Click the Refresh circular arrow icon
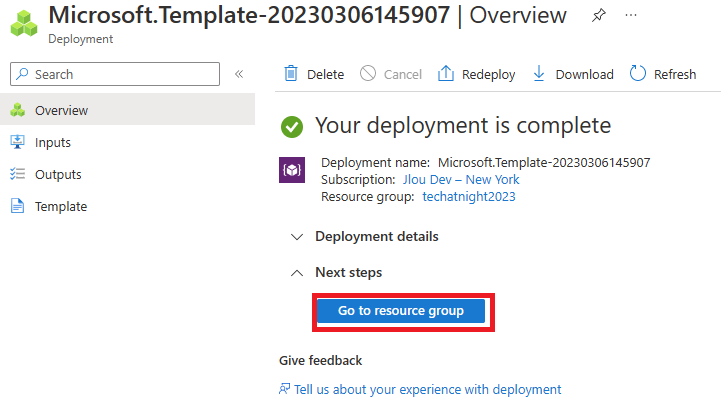The image size is (721, 407). click(638, 73)
